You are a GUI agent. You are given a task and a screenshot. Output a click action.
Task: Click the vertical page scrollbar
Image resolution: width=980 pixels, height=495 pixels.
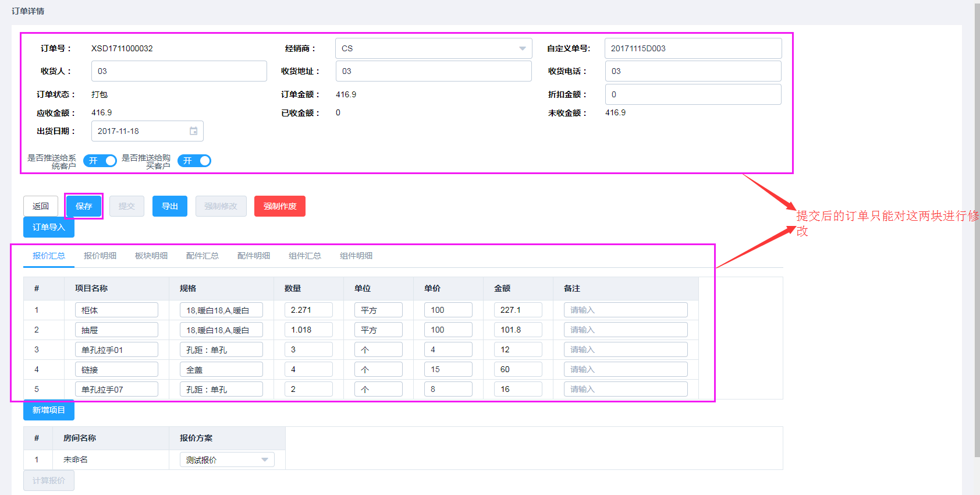click(x=977, y=230)
